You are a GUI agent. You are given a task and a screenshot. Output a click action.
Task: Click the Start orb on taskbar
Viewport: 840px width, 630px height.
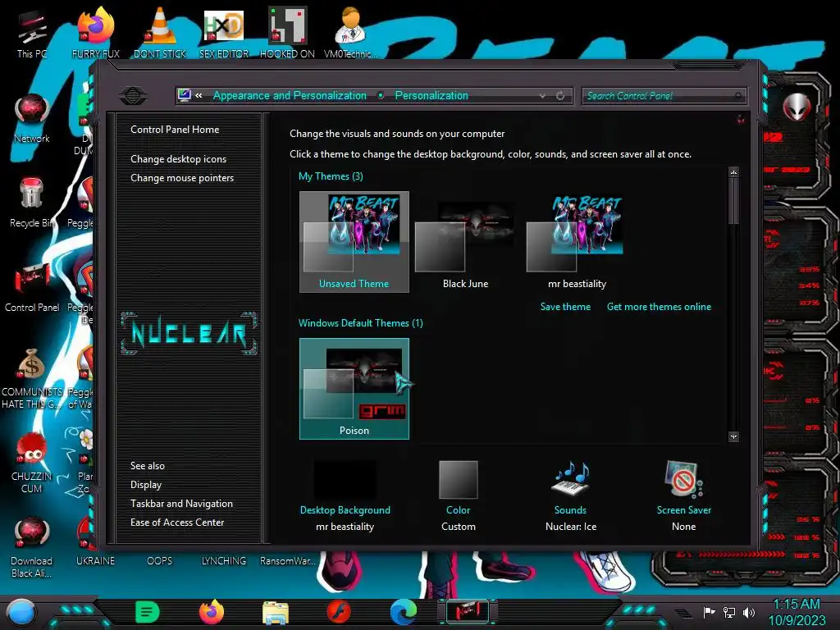coord(21,612)
